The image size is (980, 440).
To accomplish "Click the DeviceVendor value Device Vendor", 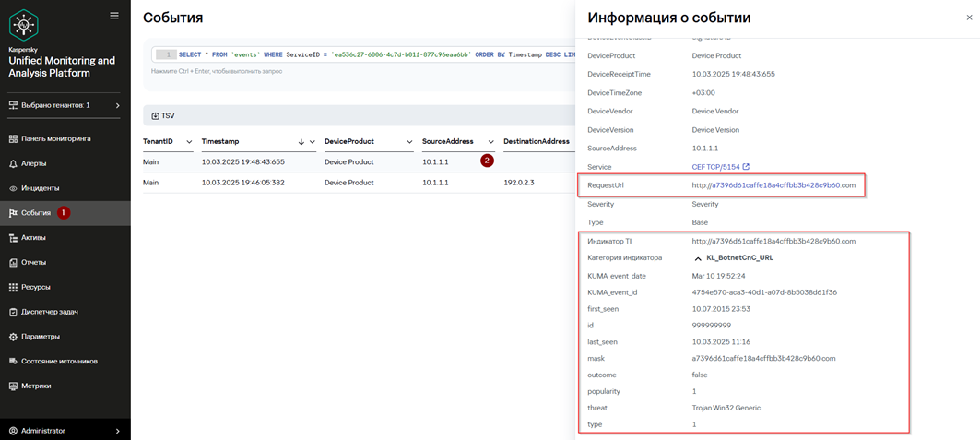I will (715, 112).
